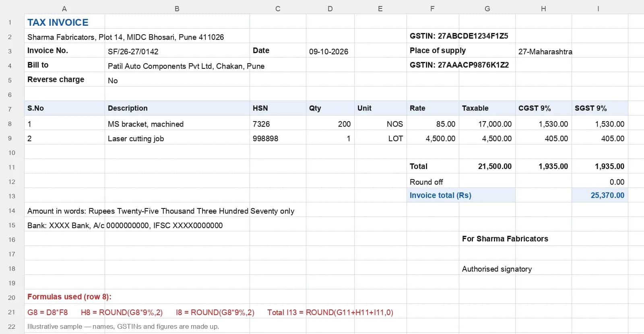This screenshot has height=334, width=644.
Task: Select the Formulas used (row 8) heading
Action: tap(69, 297)
